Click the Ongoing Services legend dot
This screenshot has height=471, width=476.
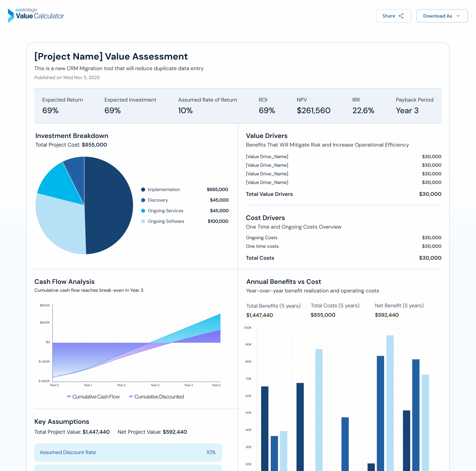pos(143,211)
